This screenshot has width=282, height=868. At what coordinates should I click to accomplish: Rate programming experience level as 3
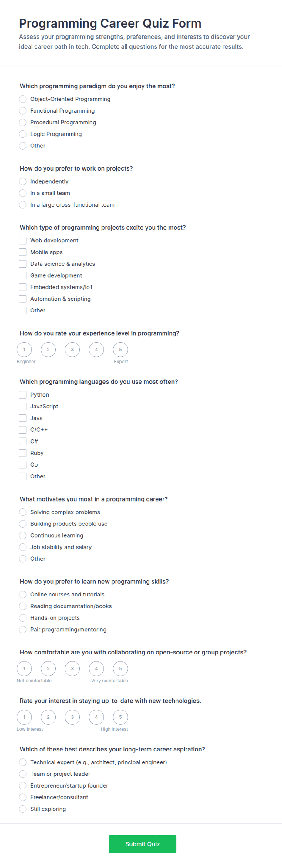(72, 350)
